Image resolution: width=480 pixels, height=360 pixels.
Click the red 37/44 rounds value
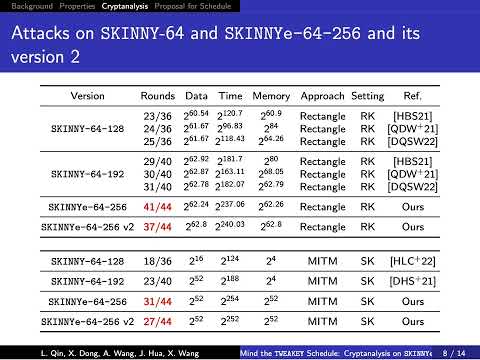click(157, 227)
